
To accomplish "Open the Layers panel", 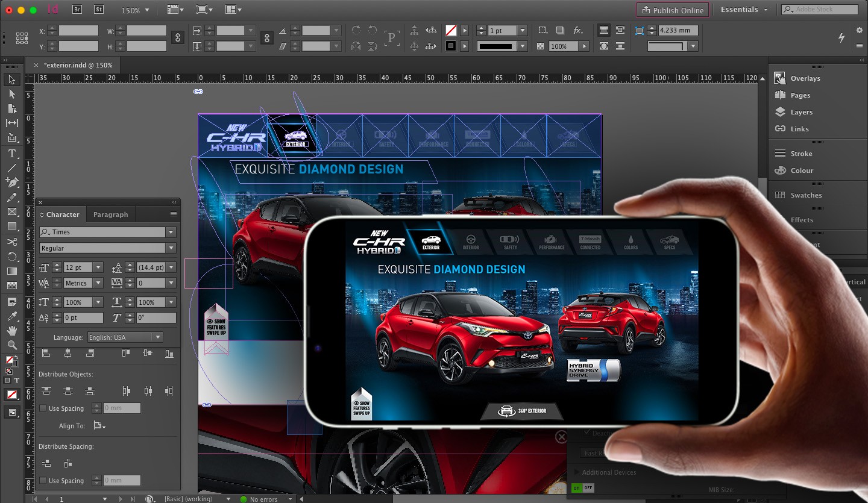I will pyautogui.click(x=801, y=112).
